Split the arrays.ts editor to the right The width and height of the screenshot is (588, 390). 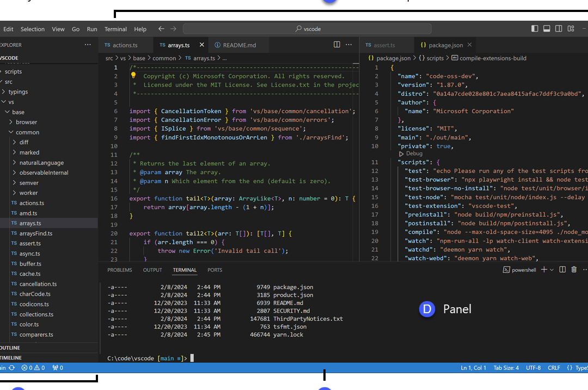pyautogui.click(x=337, y=45)
